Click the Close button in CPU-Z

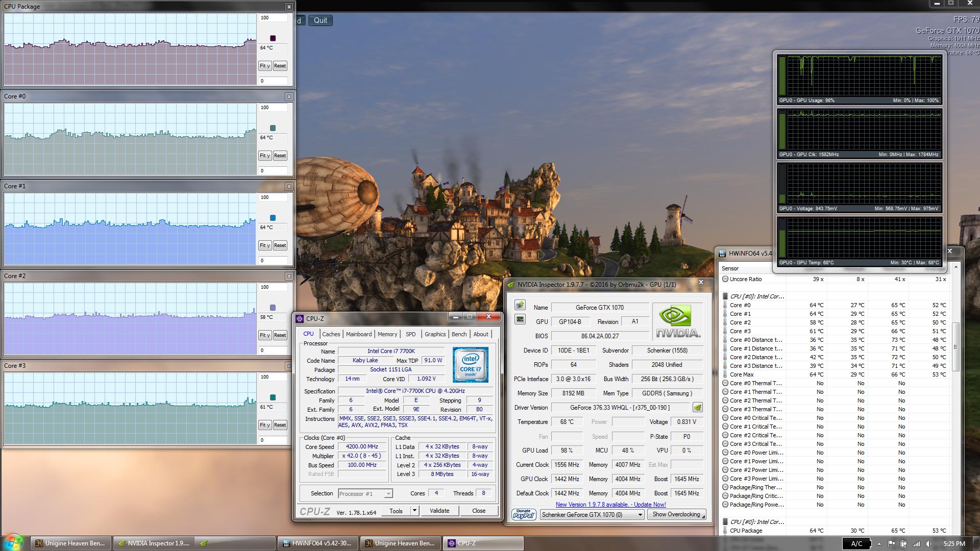[479, 511]
